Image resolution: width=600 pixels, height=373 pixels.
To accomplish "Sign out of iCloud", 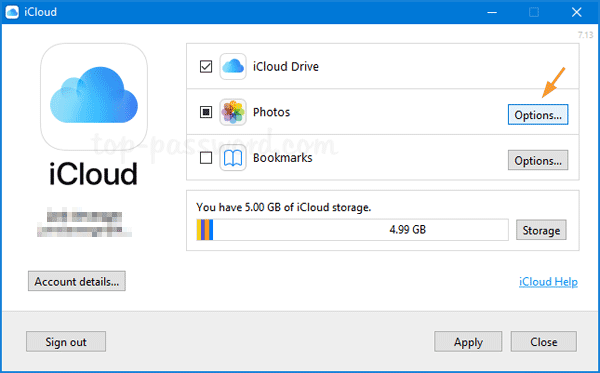I will click(x=66, y=341).
